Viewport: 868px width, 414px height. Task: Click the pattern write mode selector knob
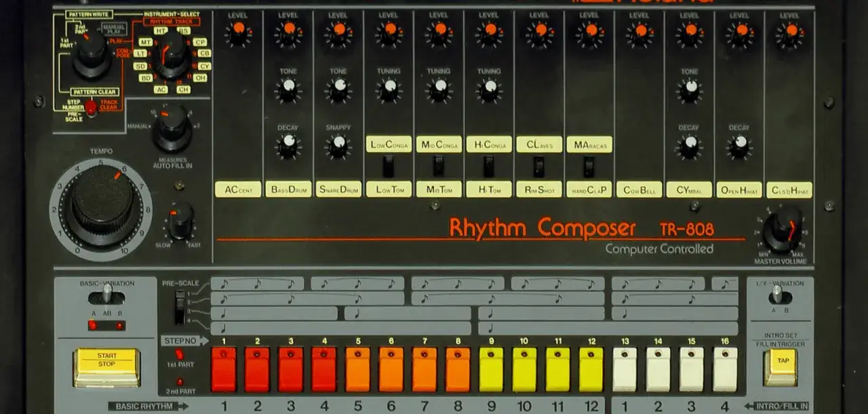[x=91, y=54]
